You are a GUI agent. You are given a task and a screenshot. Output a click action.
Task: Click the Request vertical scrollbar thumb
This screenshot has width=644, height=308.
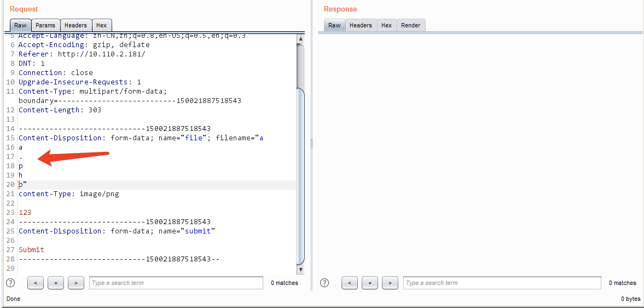click(x=300, y=176)
